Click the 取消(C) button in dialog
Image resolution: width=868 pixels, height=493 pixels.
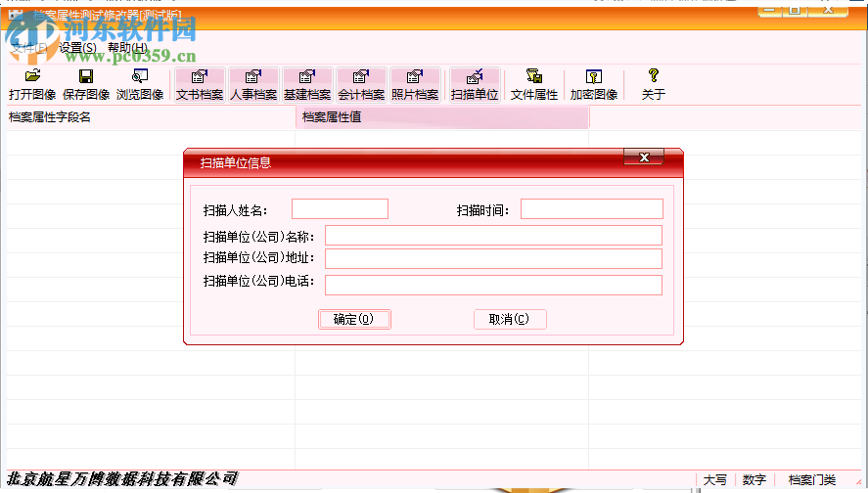click(510, 319)
